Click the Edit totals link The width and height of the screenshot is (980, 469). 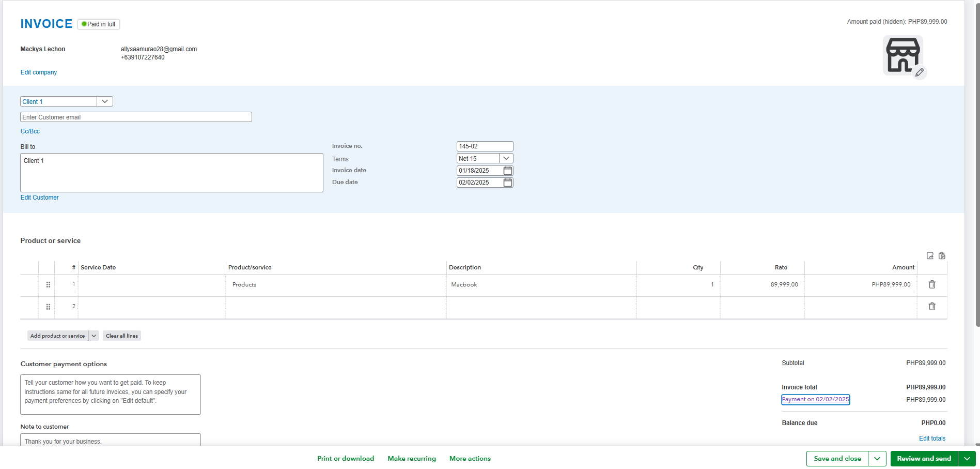pyautogui.click(x=932, y=438)
